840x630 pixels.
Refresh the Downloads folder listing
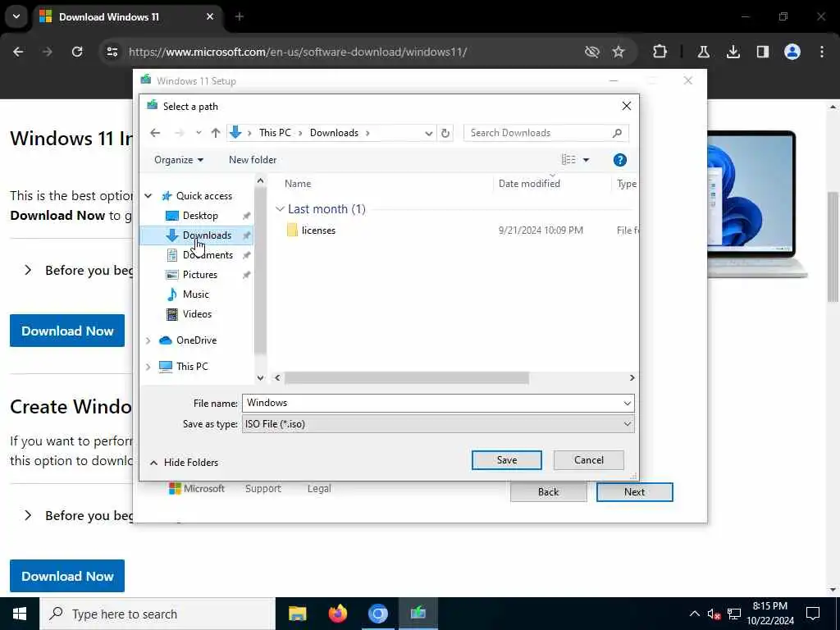(445, 133)
